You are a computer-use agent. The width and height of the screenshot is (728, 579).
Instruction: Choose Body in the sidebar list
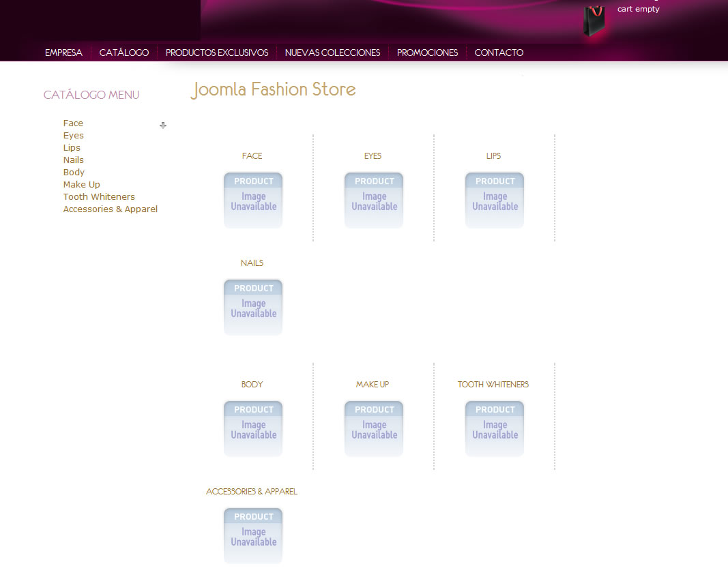74,172
